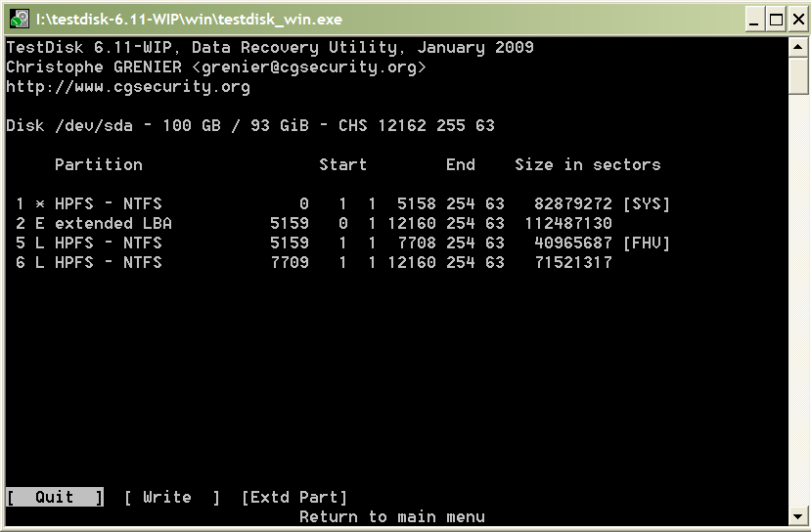Viewport: 811px width, 532px height.
Task: Click the 'extended LBA' partition row
Action: 313,223
